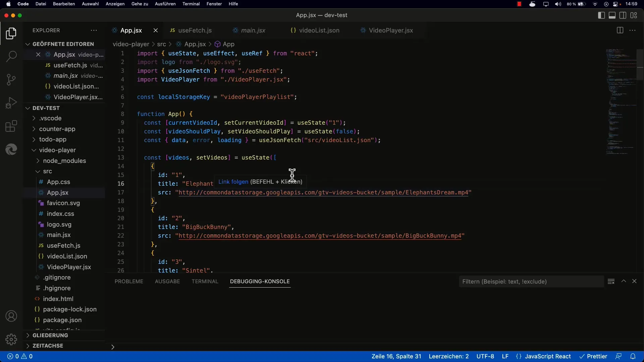The image size is (644, 362).
Task: Open the Extensions view icon
Action: point(11,126)
